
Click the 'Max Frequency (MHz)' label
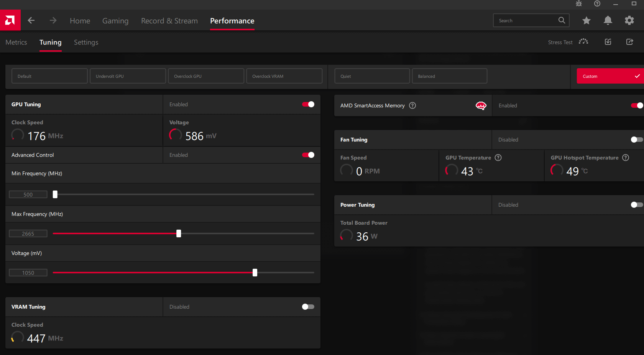[x=37, y=214]
